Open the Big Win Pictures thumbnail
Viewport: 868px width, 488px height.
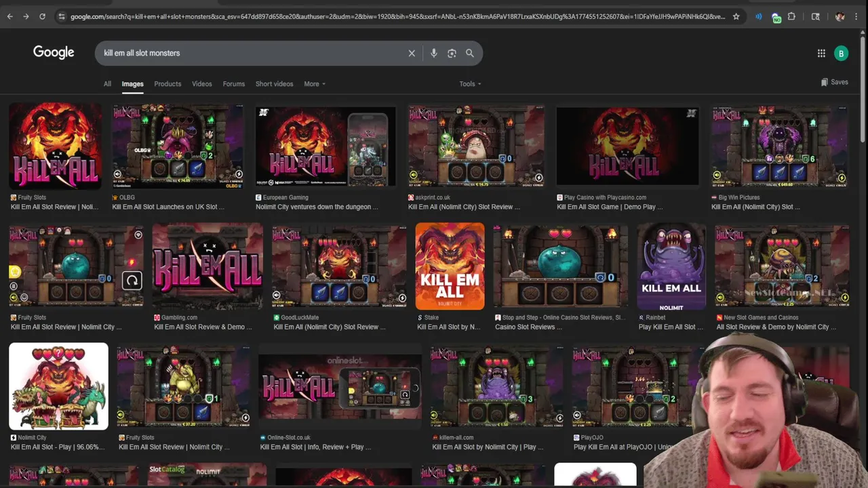point(780,146)
